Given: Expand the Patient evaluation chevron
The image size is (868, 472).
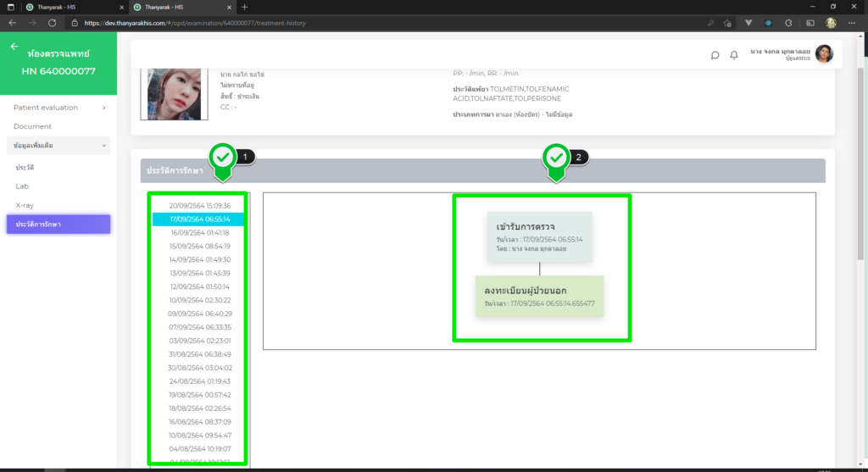Looking at the screenshot, I should (103, 108).
